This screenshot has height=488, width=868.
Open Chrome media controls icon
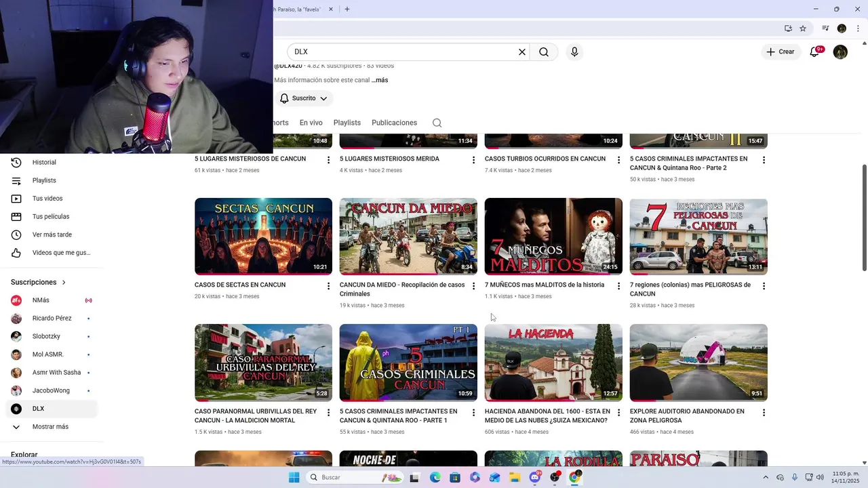825,28
